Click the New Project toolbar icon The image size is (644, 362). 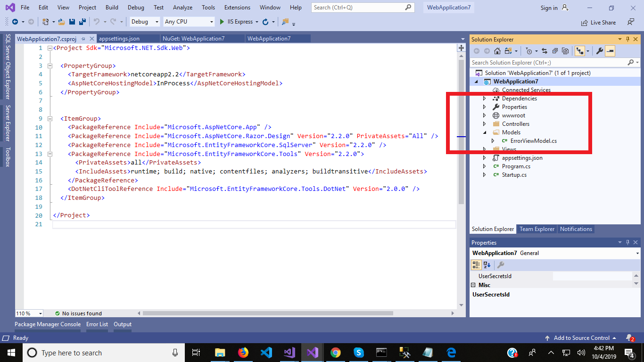45,22
